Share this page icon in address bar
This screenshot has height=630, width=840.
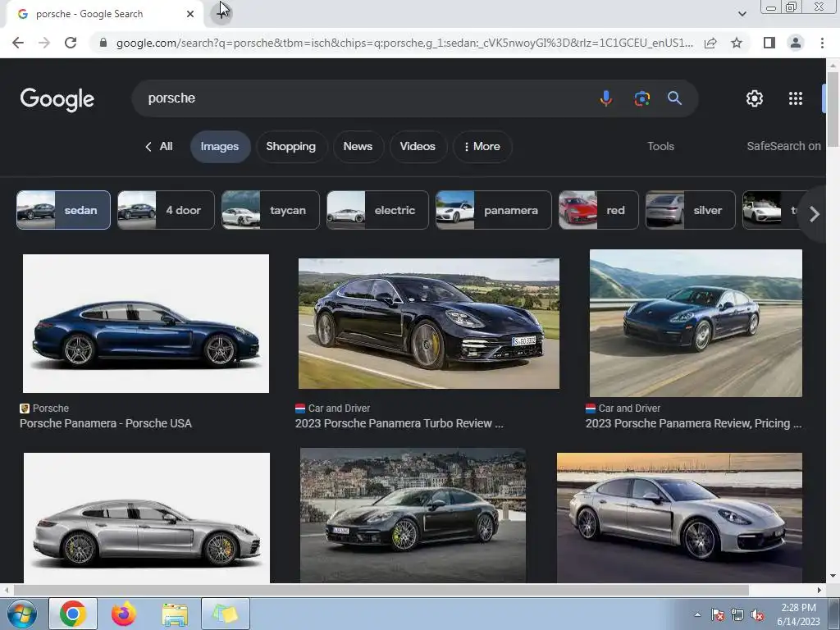tap(710, 43)
